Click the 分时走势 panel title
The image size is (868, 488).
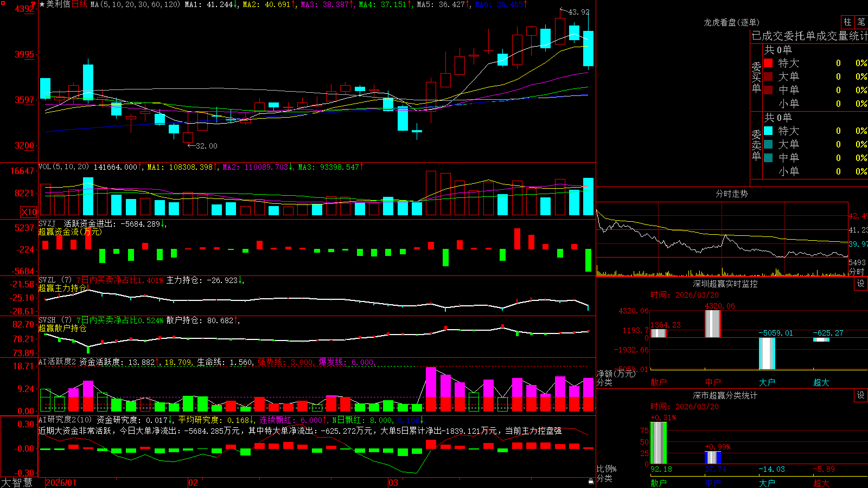731,194
